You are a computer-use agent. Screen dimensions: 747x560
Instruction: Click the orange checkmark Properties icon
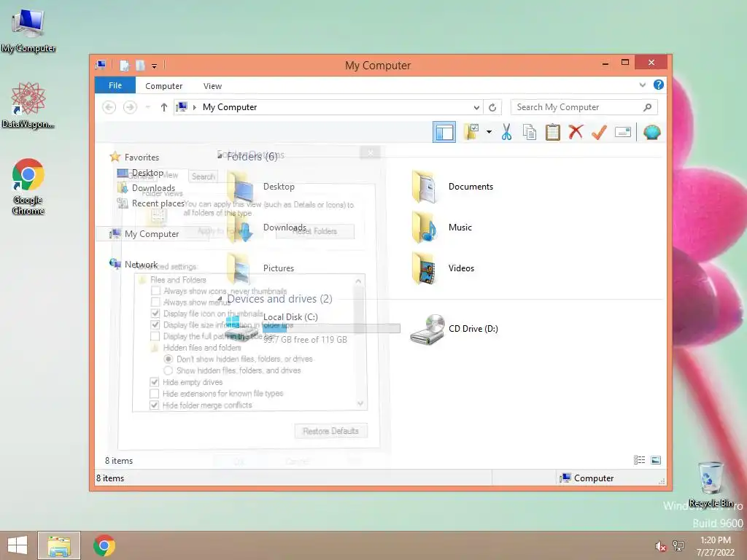pos(599,132)
